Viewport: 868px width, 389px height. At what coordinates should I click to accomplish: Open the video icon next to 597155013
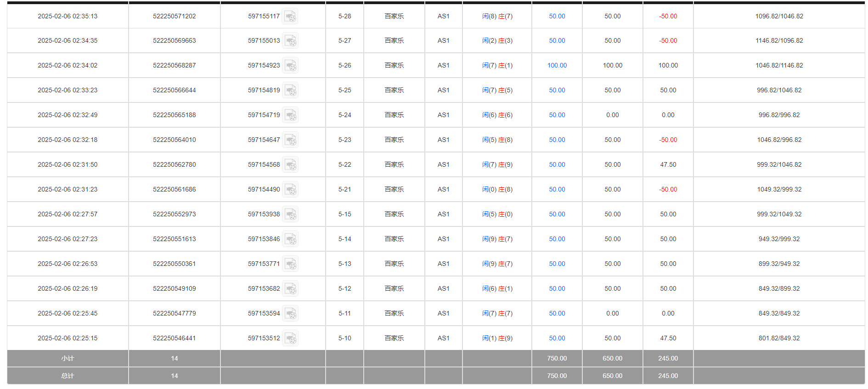pyautogui.click(x=290, y=41)
